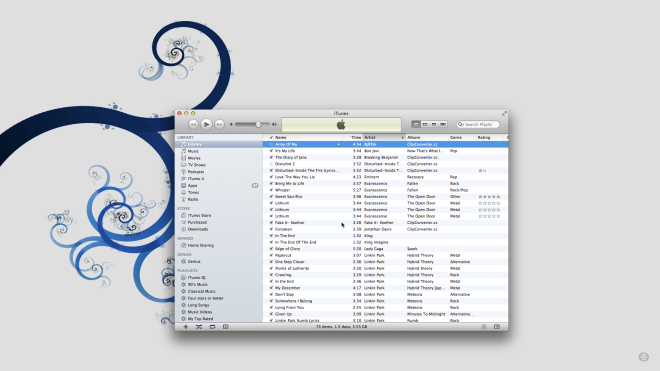Image resolution: width=660 pixels, height=371 pixels.
Task: Uncheck the Whisper song checkbox
Action: (271, 190)
